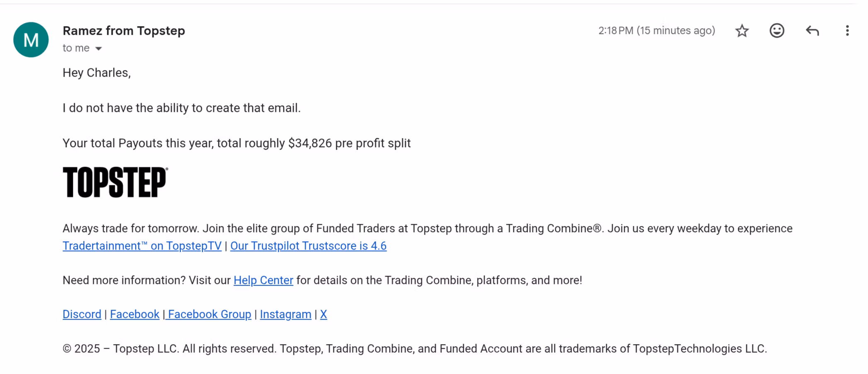Open the Facebook Group link
This screenshot has height=374, width=868.
point(209,314)
